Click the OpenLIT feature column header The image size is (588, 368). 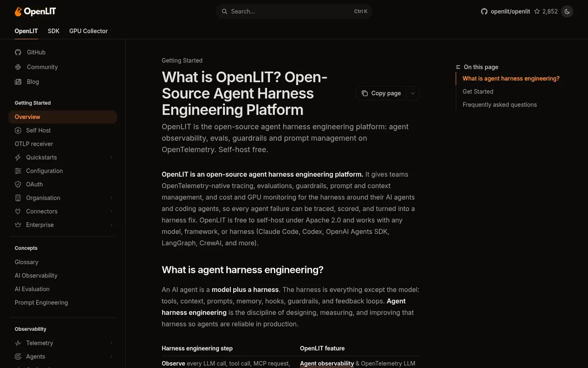pyautogui.click(x=322, y=348)
